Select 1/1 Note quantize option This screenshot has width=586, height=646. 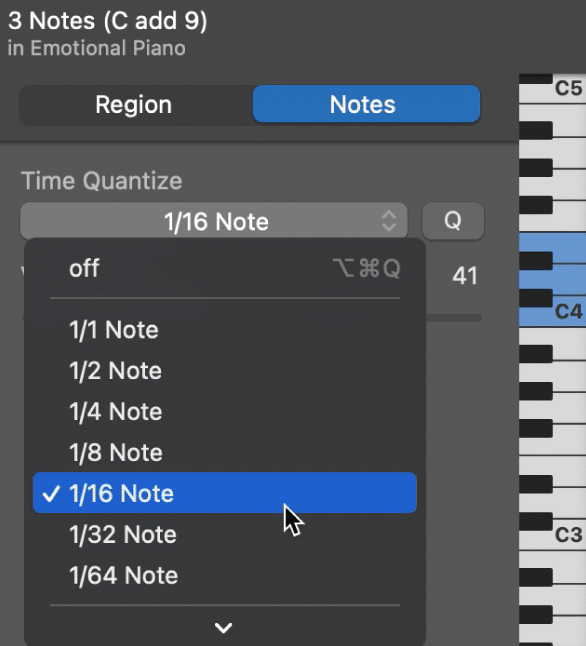click(225, 330)
